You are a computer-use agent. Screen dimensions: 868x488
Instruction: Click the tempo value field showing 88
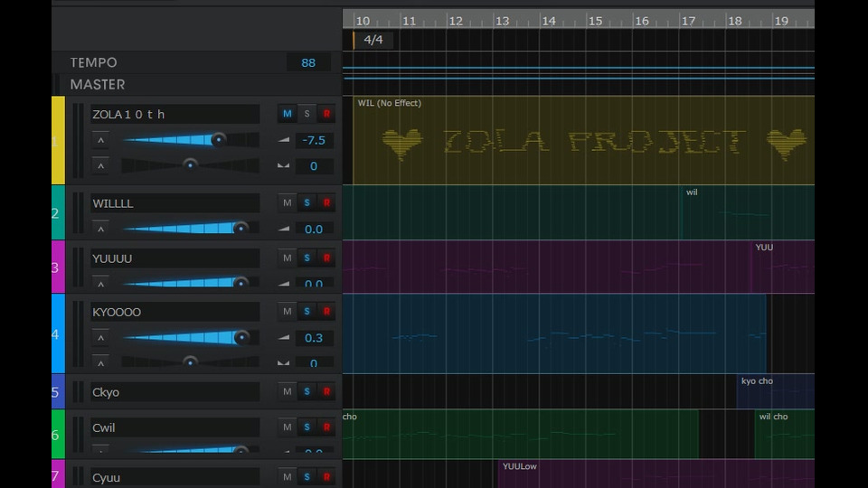coord(308,62)
